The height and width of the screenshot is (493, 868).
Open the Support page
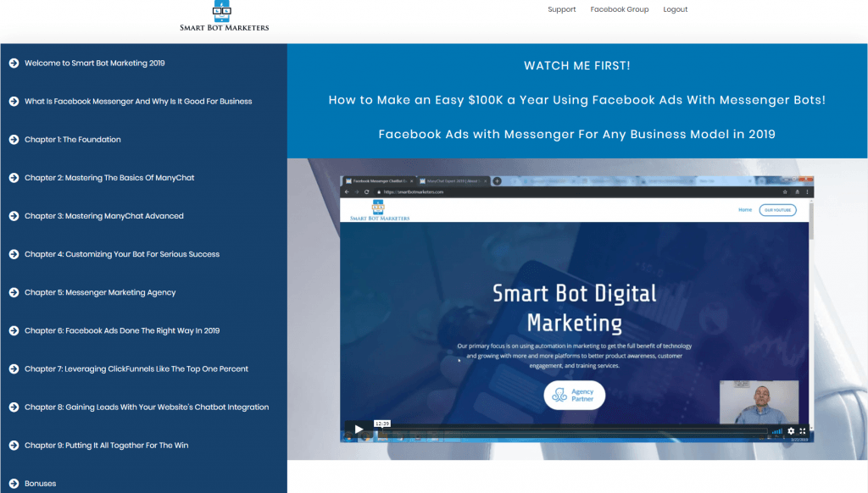[x=562, y=9]
